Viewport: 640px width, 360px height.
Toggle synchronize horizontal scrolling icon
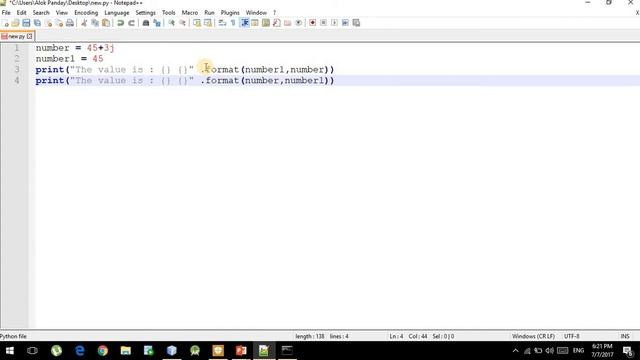[x=208, y=23]
